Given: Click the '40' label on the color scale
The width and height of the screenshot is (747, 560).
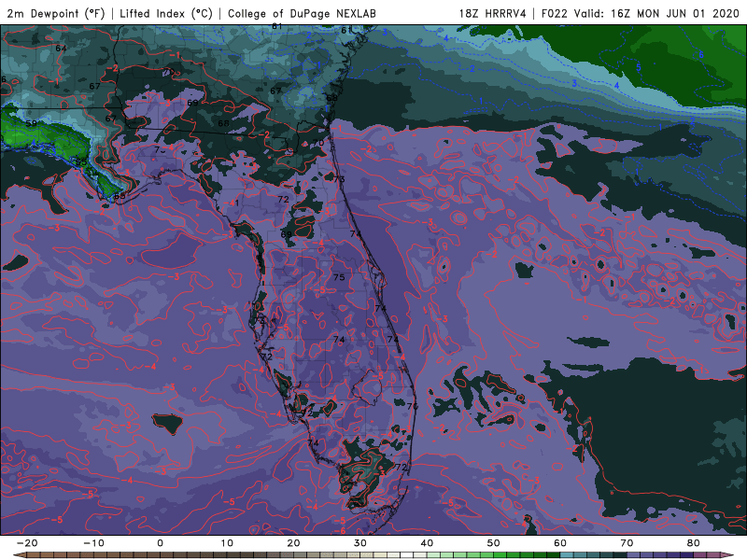Looking at the screenshot, I should [427, 543].
